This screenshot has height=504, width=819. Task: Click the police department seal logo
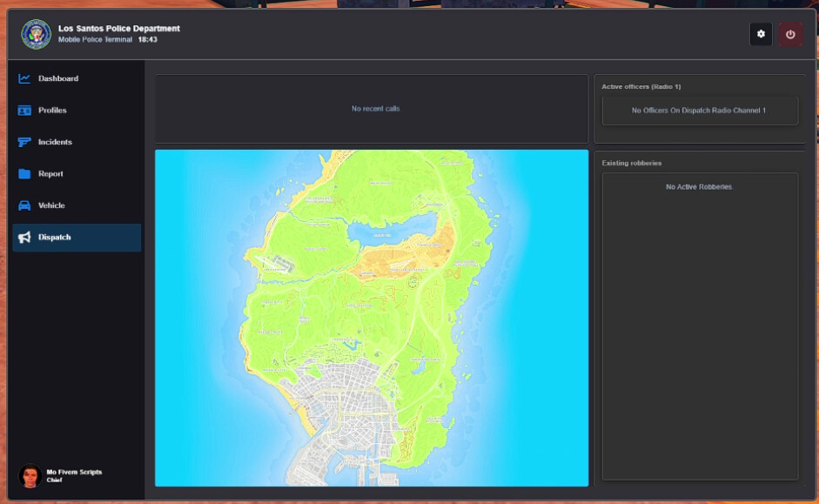click(36, 34)
